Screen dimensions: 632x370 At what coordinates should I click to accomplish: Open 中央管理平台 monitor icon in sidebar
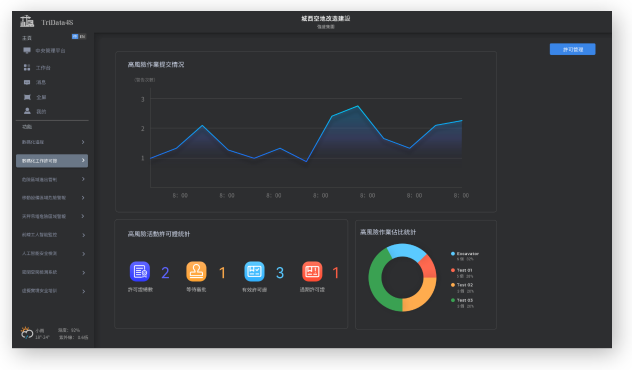pyautogui.click(x=27, y=50)
